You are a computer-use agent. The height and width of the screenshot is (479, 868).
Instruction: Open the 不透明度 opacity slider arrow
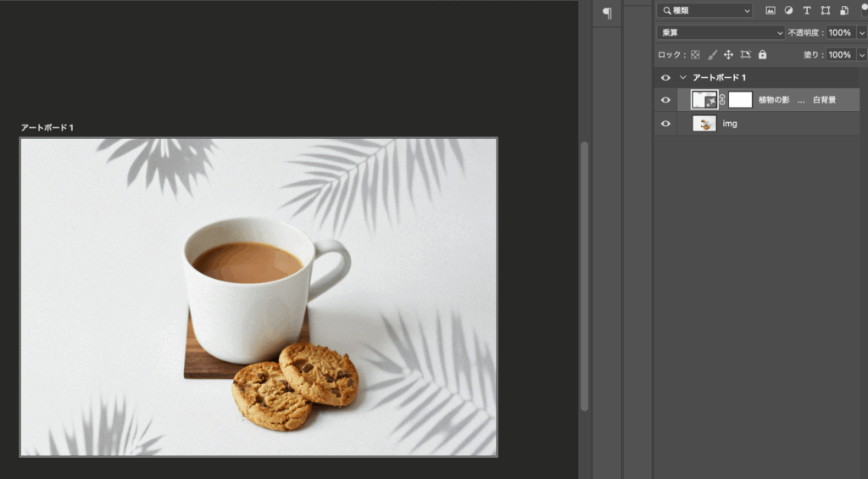(x=862, y=32)
